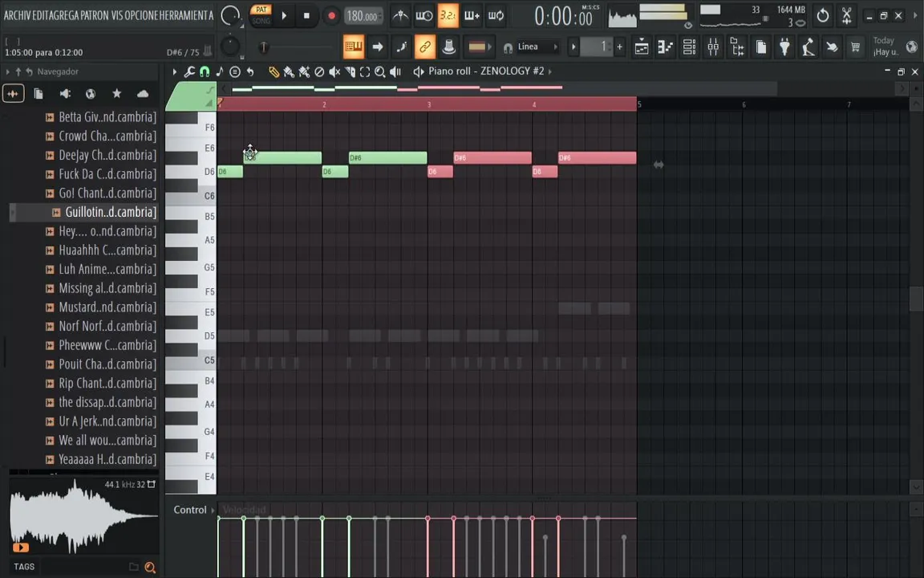Switch to SONG mode
The width and height of the screenshot is (924, 578).
coord(261,21)
